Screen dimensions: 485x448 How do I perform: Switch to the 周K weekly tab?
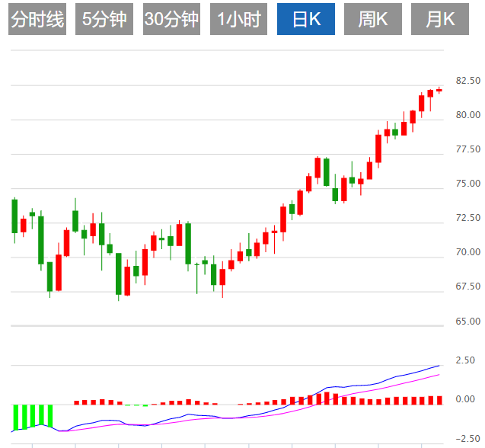click(373, 19)
